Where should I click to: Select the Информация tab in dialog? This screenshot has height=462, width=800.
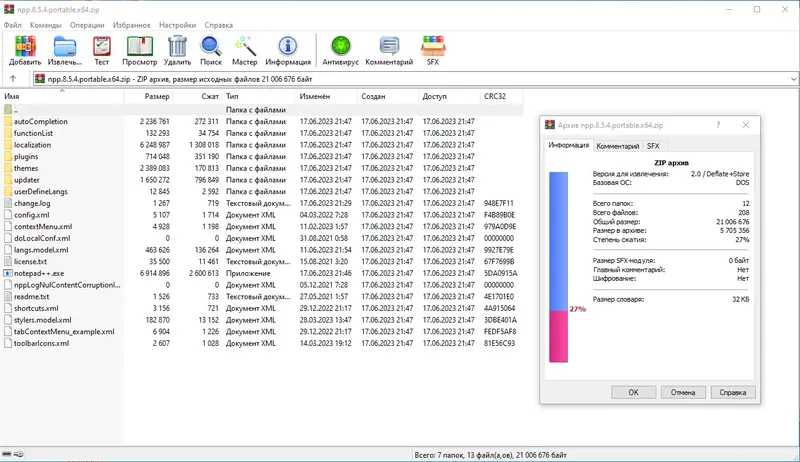coord(568,145)
